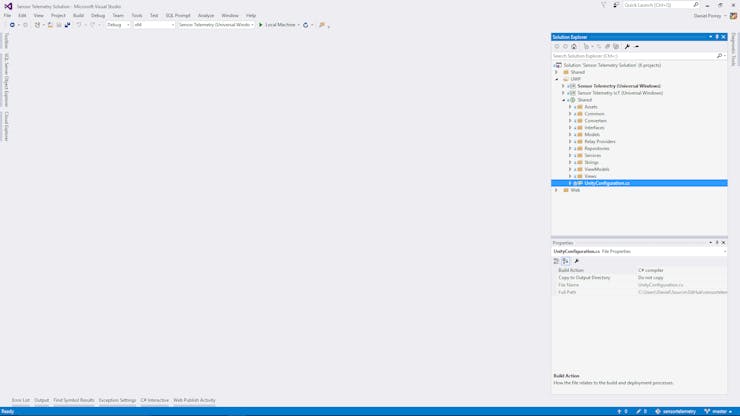
Task: Open the Analyze menu
Action: coord(206,16)
